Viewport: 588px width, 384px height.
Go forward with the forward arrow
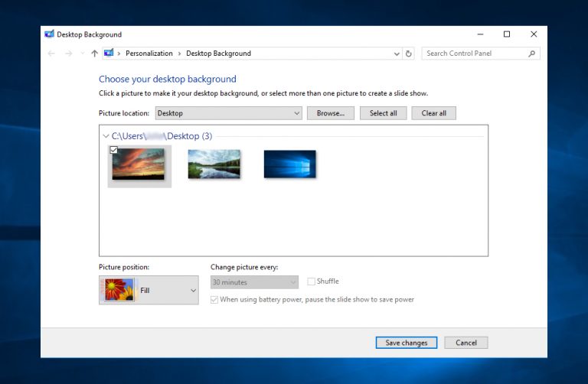[x=69, y=54]
